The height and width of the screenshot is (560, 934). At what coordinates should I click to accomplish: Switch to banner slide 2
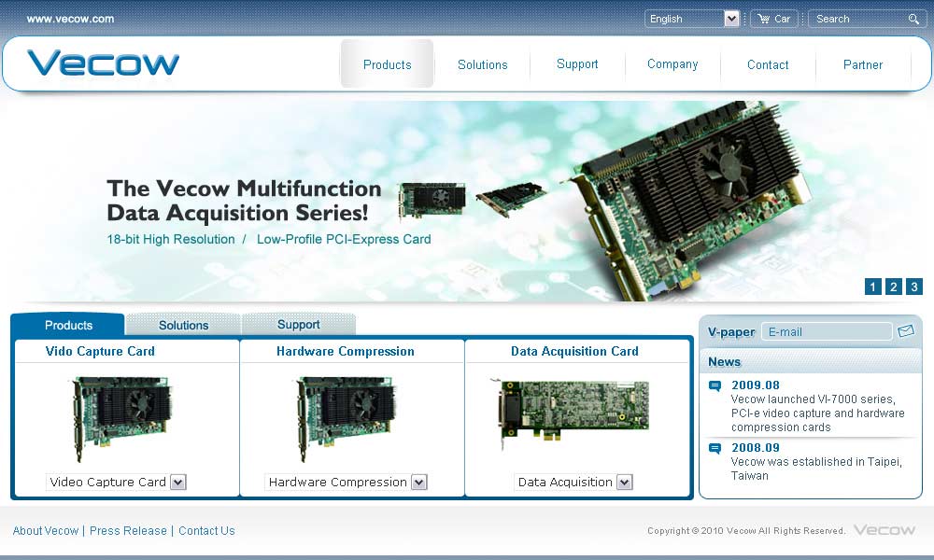[894, 287]
